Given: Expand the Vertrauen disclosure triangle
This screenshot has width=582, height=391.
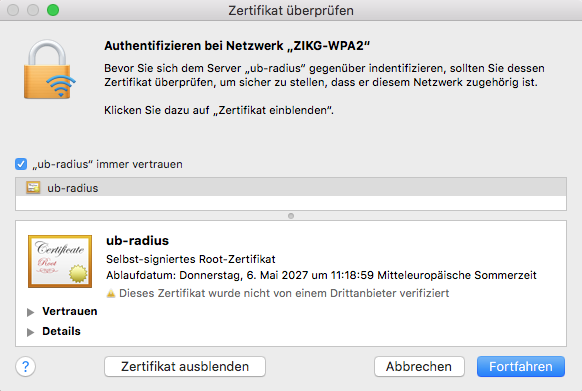Looking at the screenshot, I should (30, 312).
